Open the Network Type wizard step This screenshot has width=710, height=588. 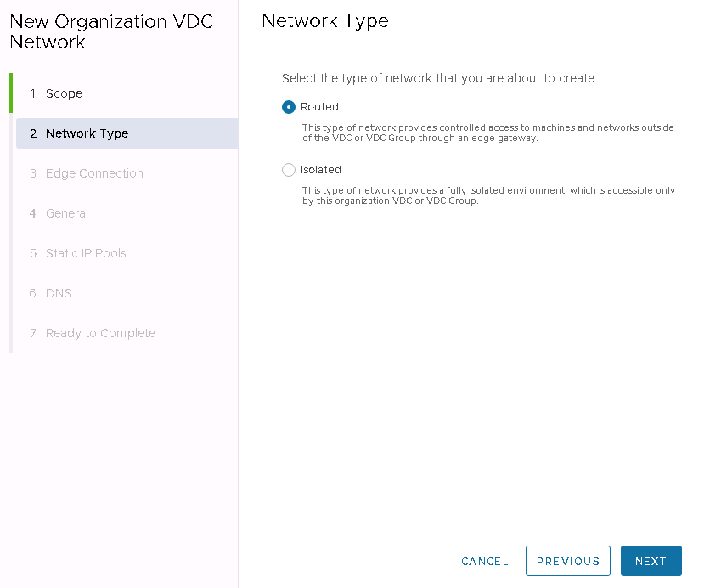coord(87,133)
